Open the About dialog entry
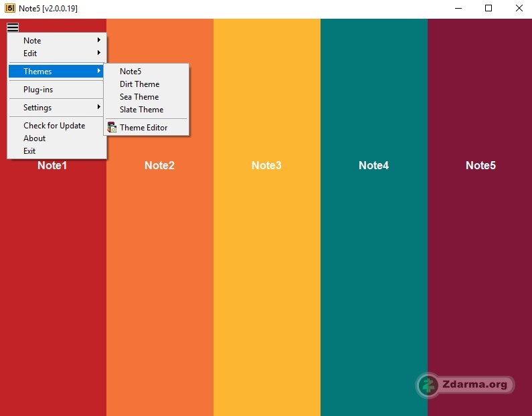Viewport: 532px width, 416px height. coord(56,138)
